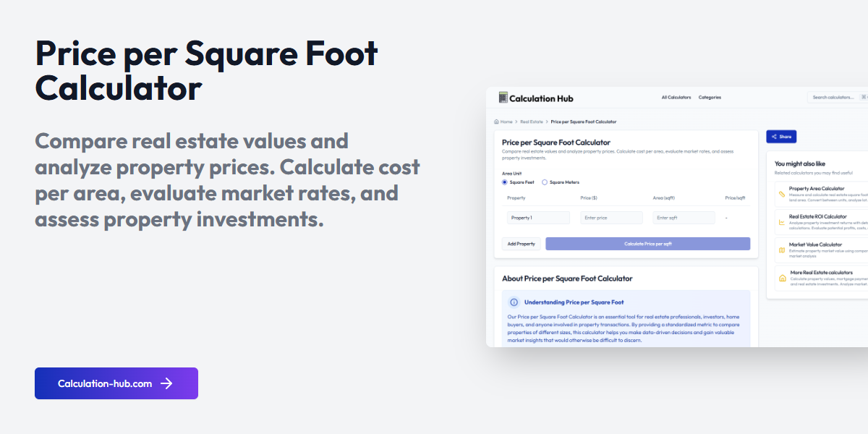Screen dimensions: 868x434
Task: Click the Property 1 name field
Action: click(538, 218)
